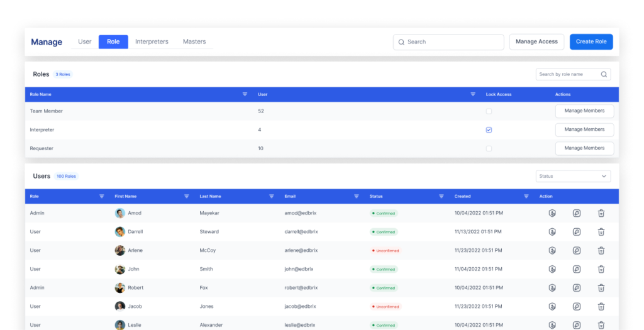
Task: Delete the user John Smith
Action: [x=601, y=269]
